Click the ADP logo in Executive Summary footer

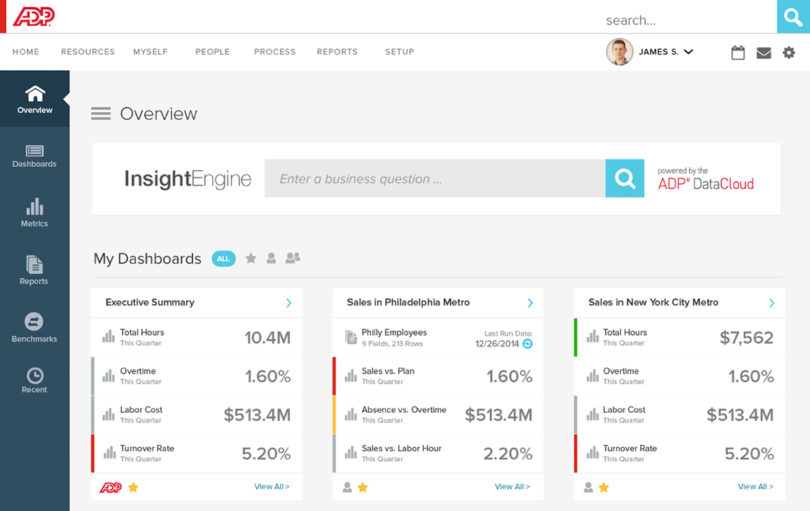coord(111,487)
